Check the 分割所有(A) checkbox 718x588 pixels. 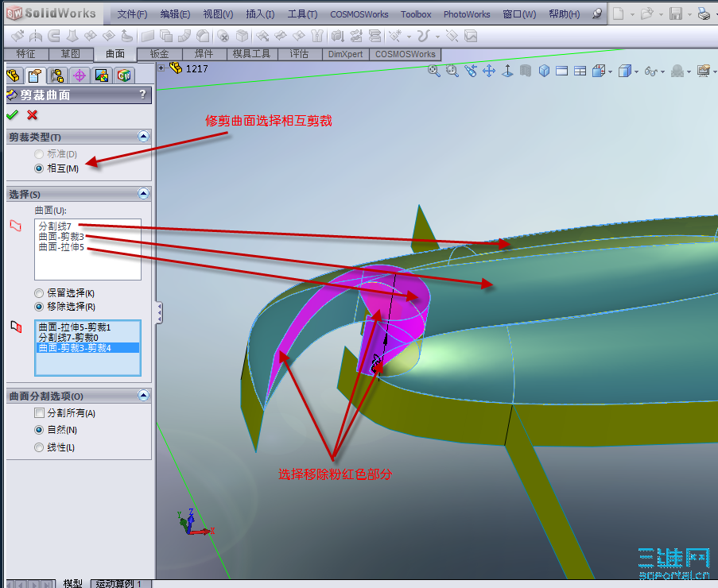[x=40, y=413]
